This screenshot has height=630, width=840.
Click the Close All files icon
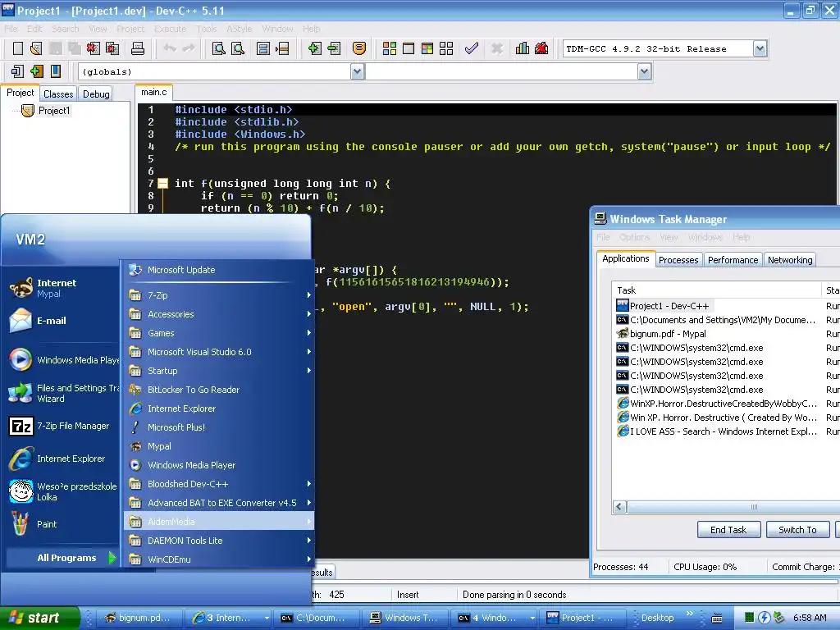point(112,48)
